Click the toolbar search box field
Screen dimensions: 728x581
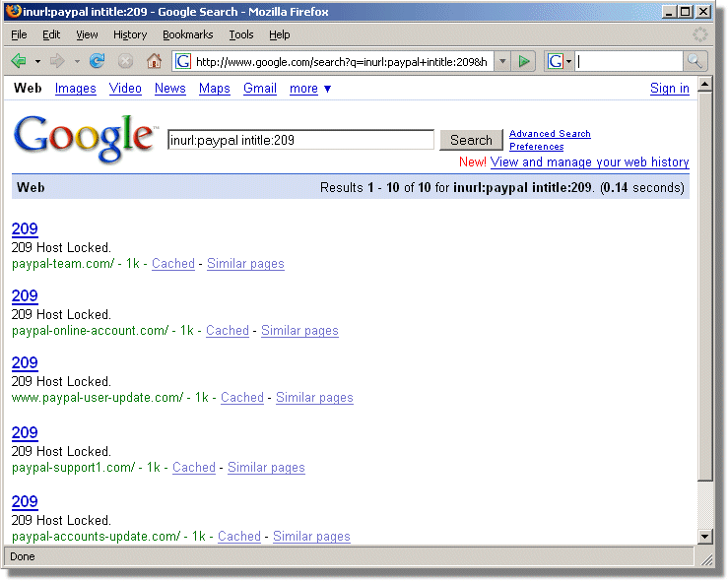pyautogui.click(x=629, y=61)
